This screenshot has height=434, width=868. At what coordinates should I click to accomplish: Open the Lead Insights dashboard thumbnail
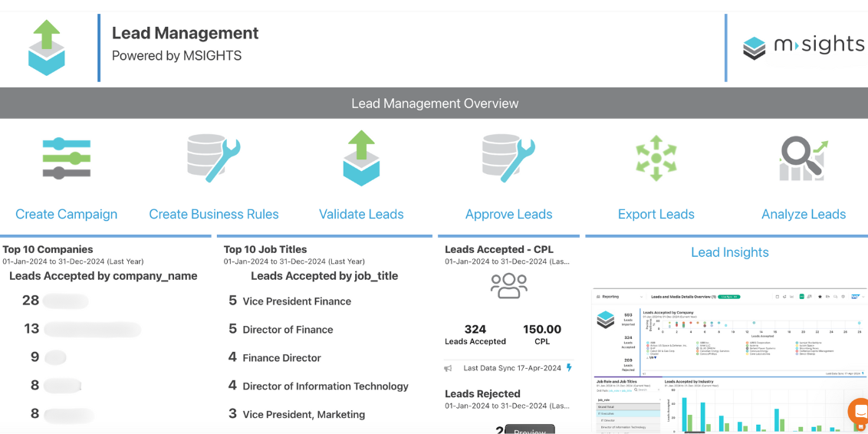tap(729, 360)
